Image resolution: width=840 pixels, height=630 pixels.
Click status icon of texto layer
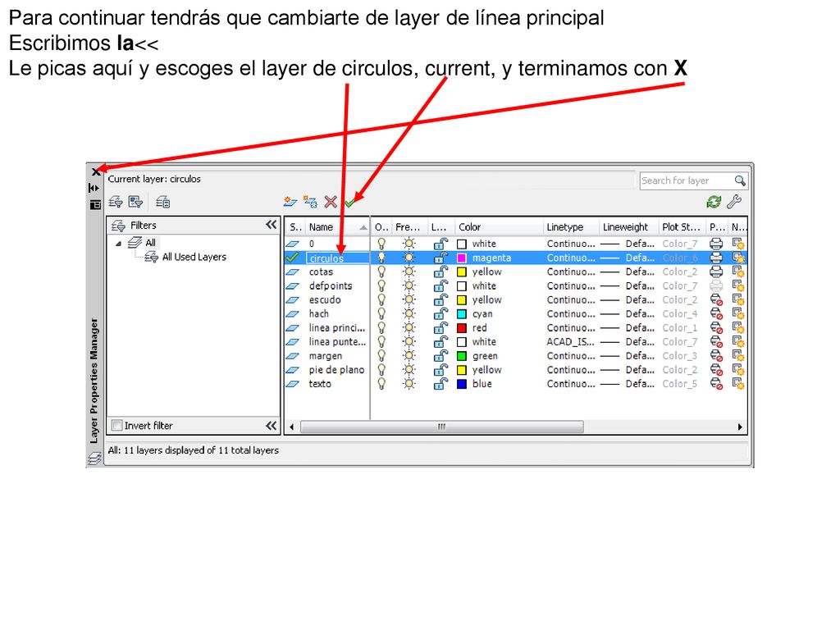pyautogui.click(x=293, y=384)
